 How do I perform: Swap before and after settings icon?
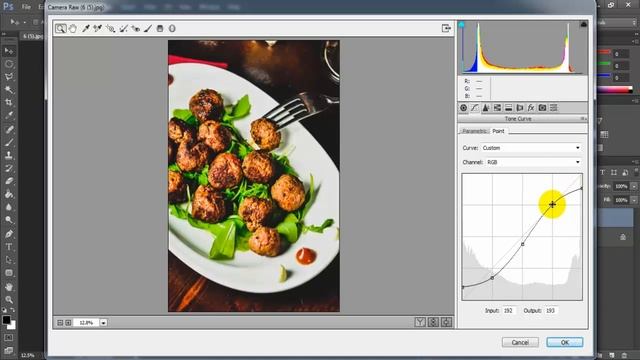(433, 322)
